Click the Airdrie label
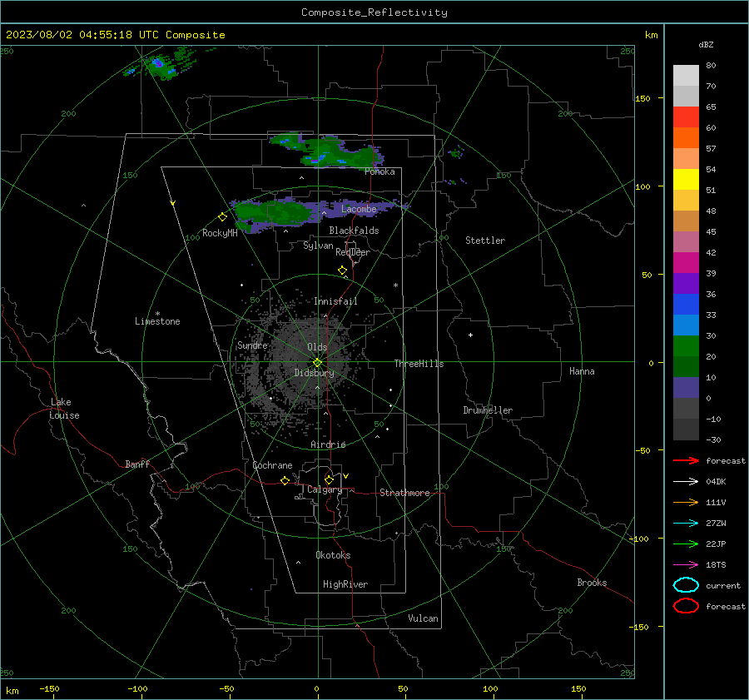This screenshot has width=749, height=700. tap(328, 444)
